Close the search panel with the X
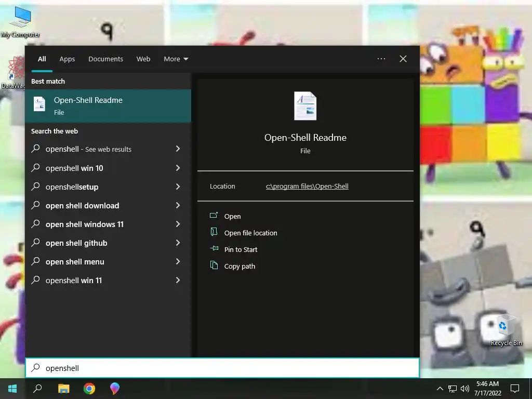 pos(403,59)
